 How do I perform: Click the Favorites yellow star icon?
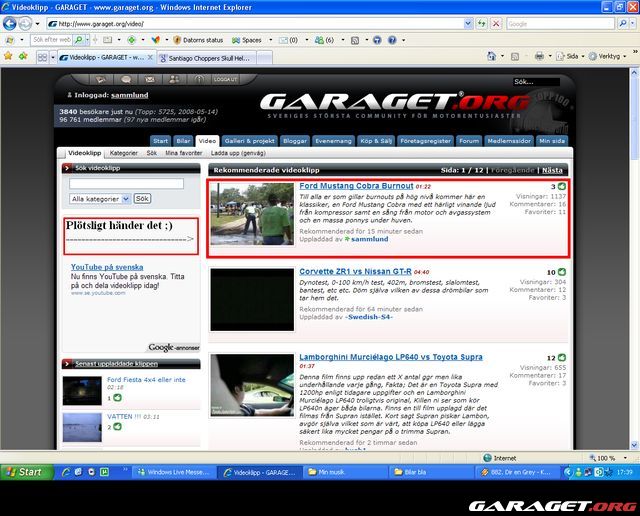(x=8, y=56)
